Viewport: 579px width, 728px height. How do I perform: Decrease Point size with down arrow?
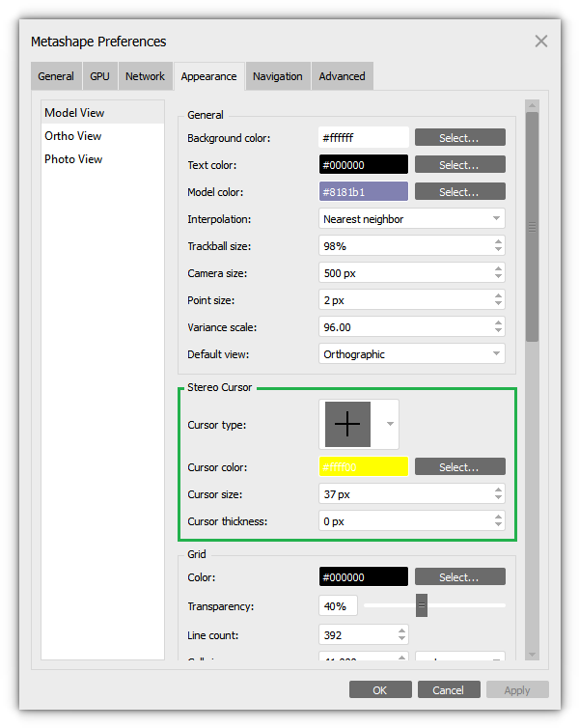[498, 303]
